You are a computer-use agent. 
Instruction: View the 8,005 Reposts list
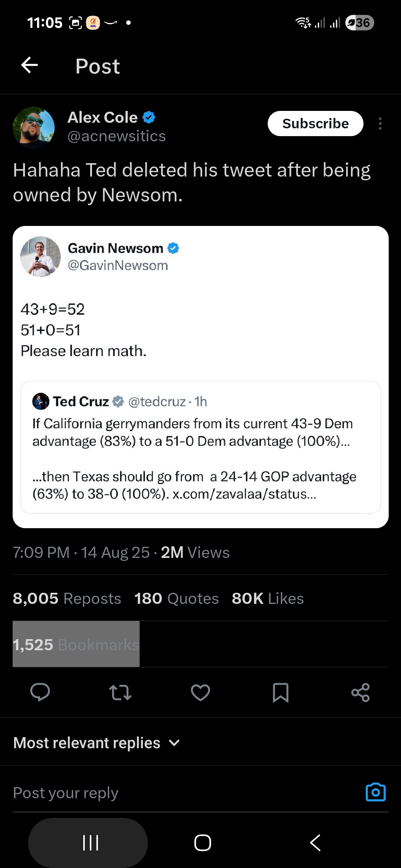pos(67,598)
